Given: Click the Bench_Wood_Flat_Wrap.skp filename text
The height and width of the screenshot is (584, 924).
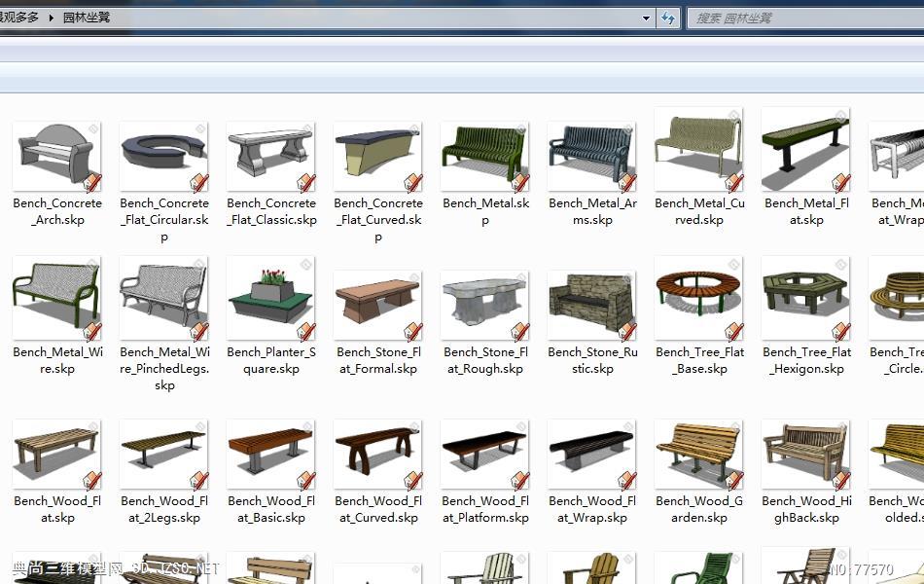Looking at the screenshot, I should pyautogui.click(x=592, y=509).
